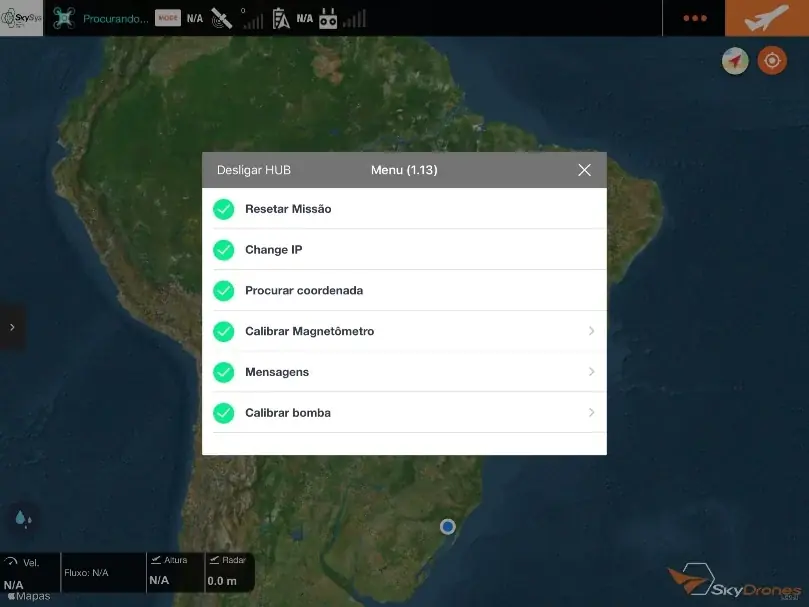Tap Desligar HUB button

tap(254, 170)
